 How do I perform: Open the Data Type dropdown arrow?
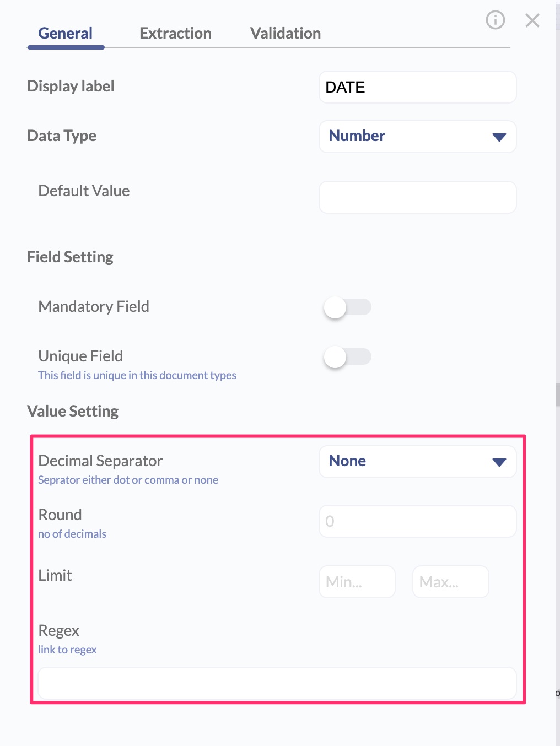tap(499, 137)
